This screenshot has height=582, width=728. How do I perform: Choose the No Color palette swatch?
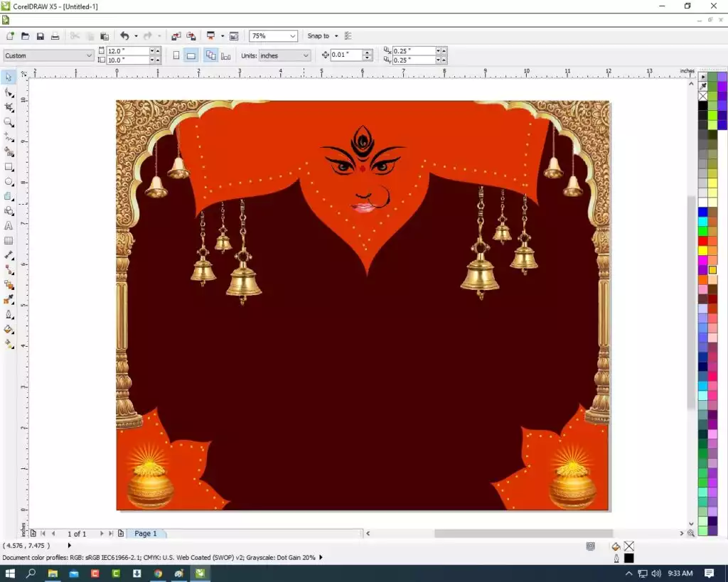point(703,96)
